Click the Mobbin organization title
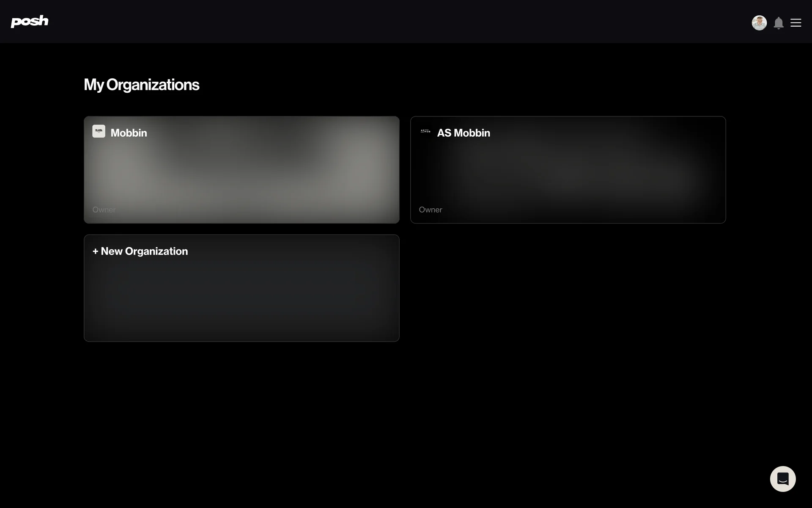The image size is (812, 508). pos(129,133)
